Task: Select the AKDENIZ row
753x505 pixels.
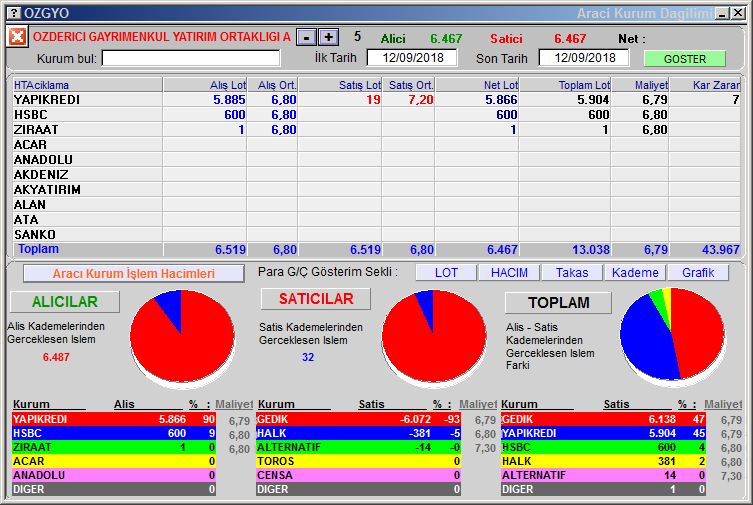Action: tap(376, 174)
